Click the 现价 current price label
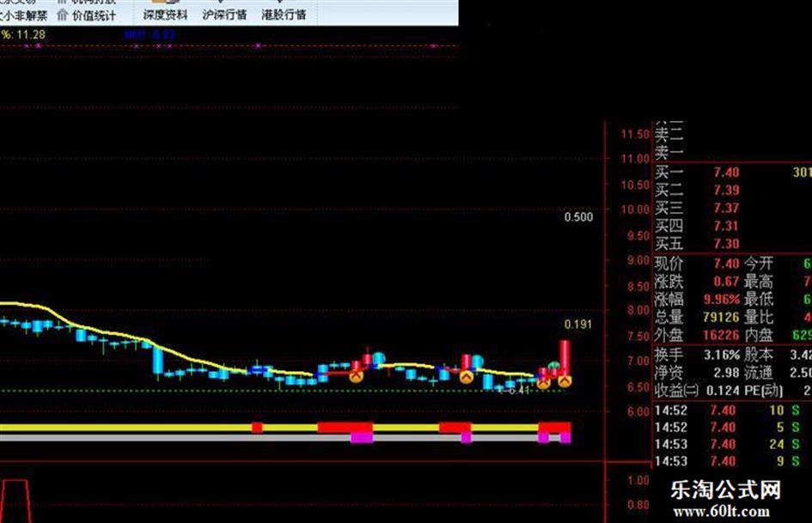 point(669,264)
